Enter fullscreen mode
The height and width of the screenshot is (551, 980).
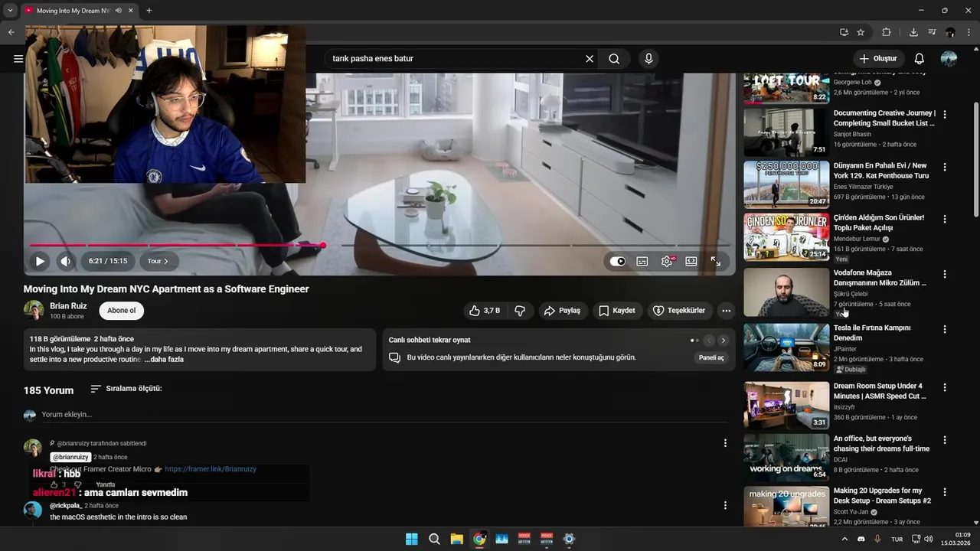pyautogui.click(x=716, y=261)
